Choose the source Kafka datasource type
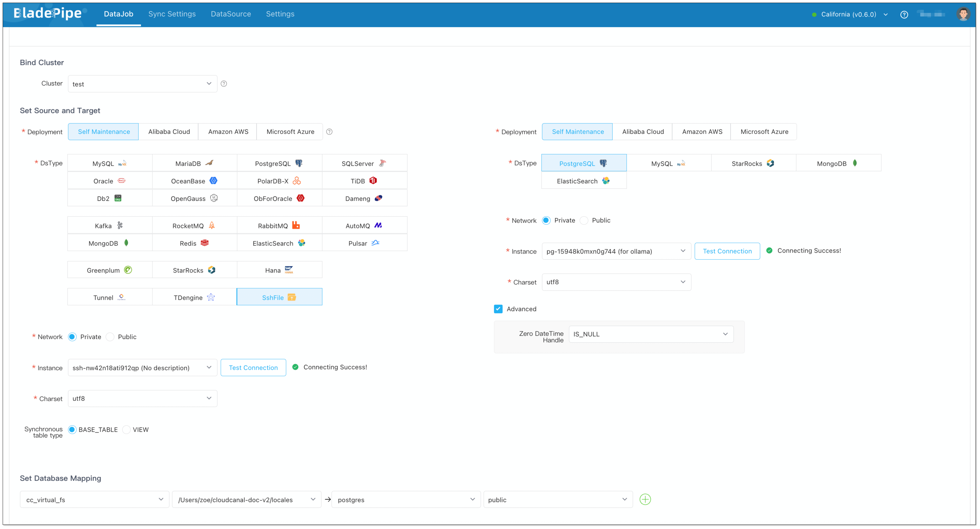The height and width of the screenshot is (529, 980). 110,226
